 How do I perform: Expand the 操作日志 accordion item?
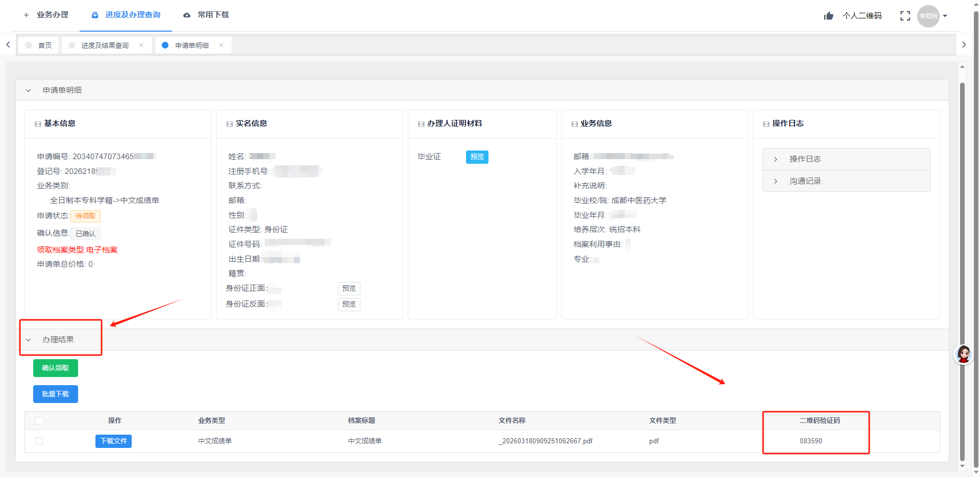coord(846,159)
